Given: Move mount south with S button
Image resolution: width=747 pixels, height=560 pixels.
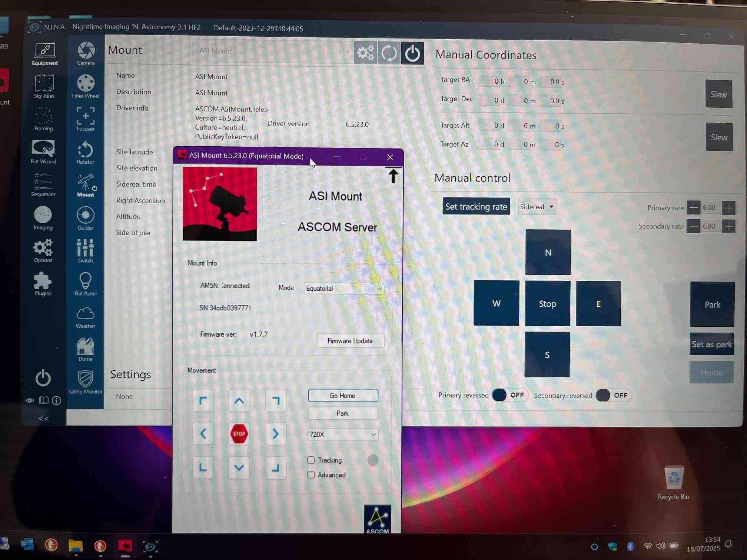Looking at the screenshot, I should tap(547, 355).
